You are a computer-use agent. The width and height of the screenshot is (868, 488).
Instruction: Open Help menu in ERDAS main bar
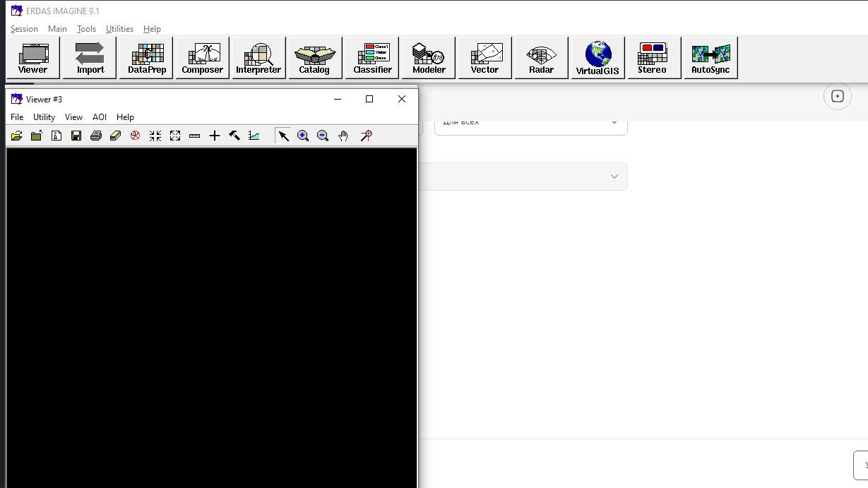click(152, 29)
